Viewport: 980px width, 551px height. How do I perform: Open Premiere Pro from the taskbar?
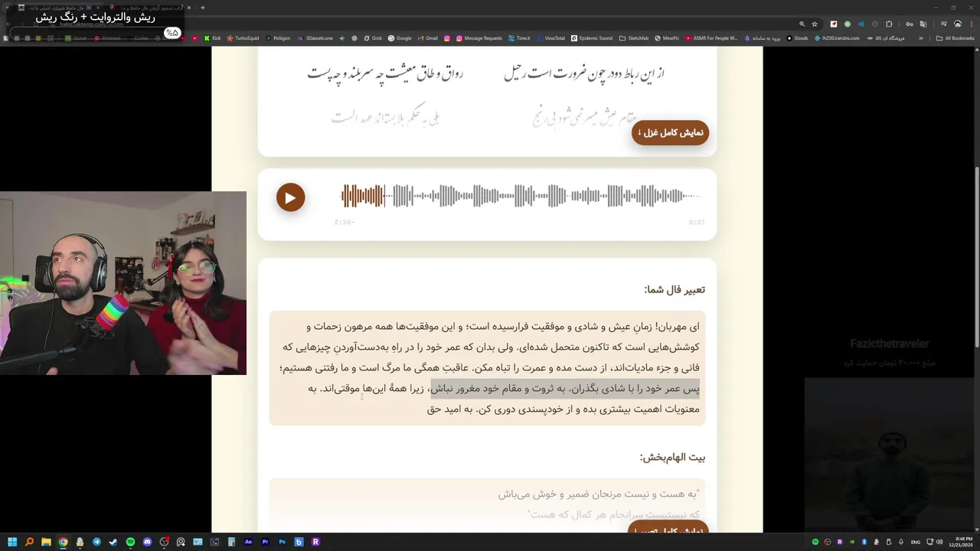(x=265, y=542)
